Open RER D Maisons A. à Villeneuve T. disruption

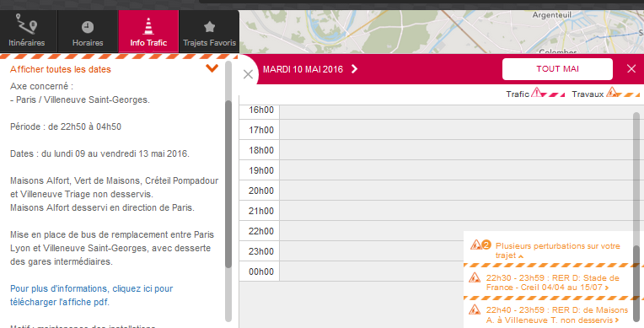557,315
